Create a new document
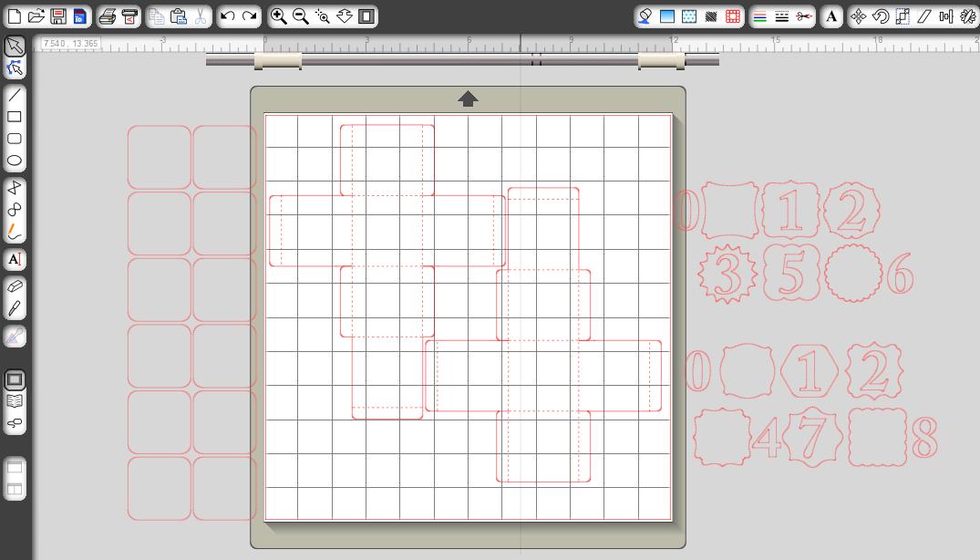 pos(15,16)
